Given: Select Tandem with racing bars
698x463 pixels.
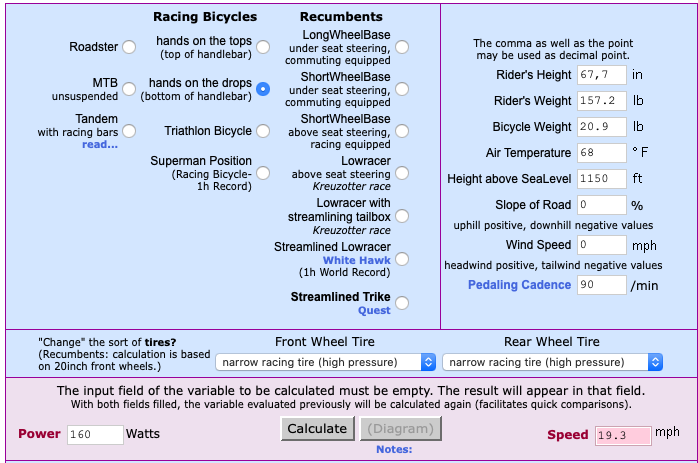Looking at the screenshot, I should coord(129,131).
